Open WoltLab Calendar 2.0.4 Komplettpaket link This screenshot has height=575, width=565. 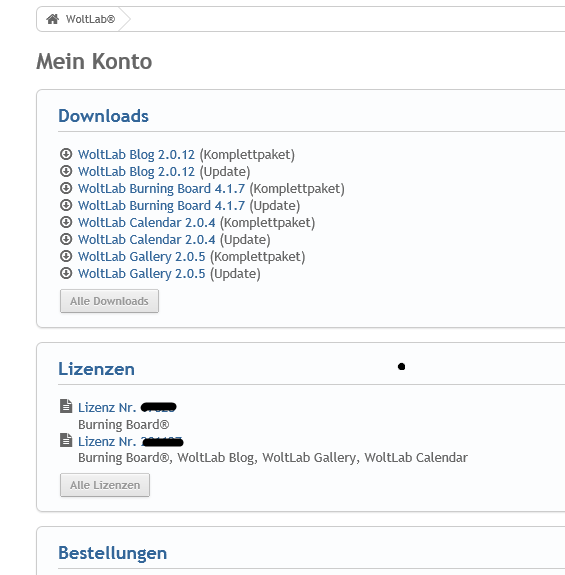[147, 223]
